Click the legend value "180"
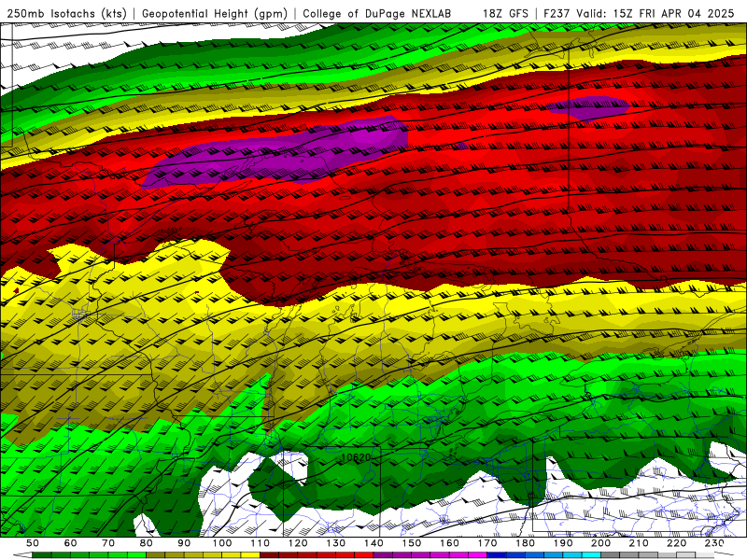The image size is (747, 560). pyautogui.click(x=525, y=543)
